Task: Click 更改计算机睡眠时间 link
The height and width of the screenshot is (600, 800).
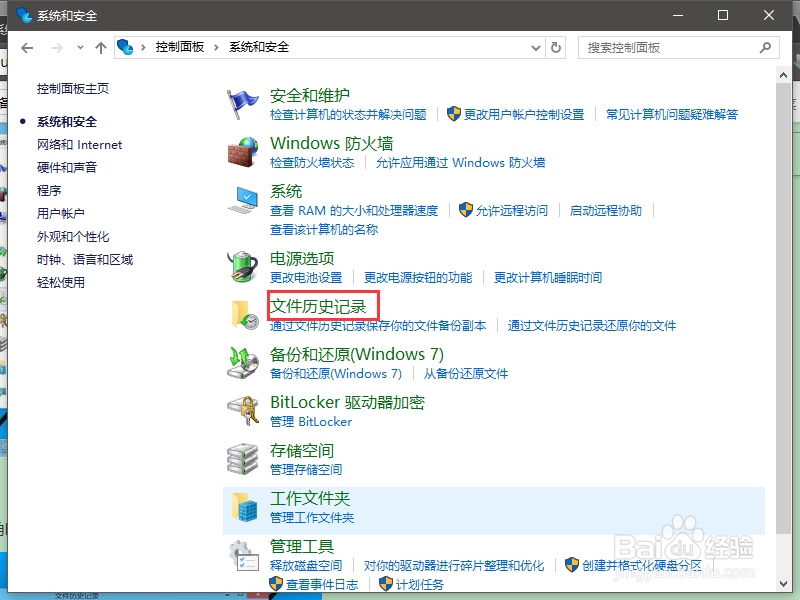Action: [548, 278]
